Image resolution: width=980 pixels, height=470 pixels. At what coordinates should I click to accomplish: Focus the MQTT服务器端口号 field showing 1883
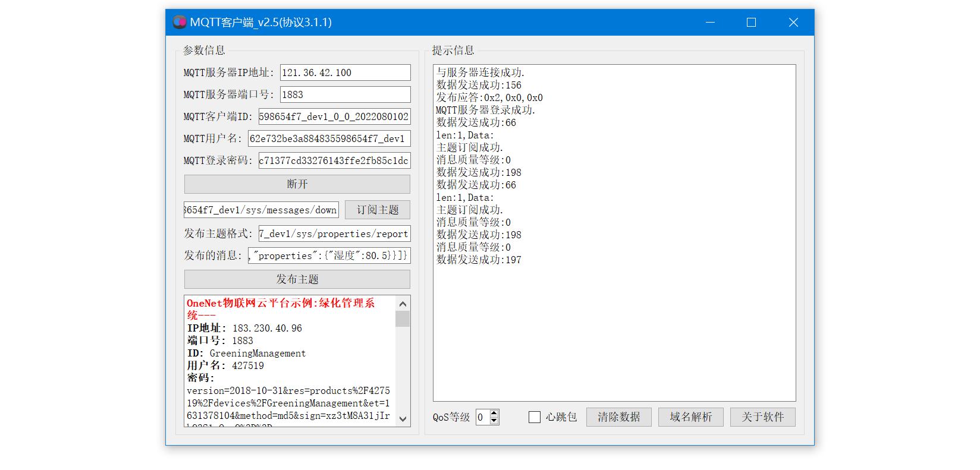pos(345,94)
